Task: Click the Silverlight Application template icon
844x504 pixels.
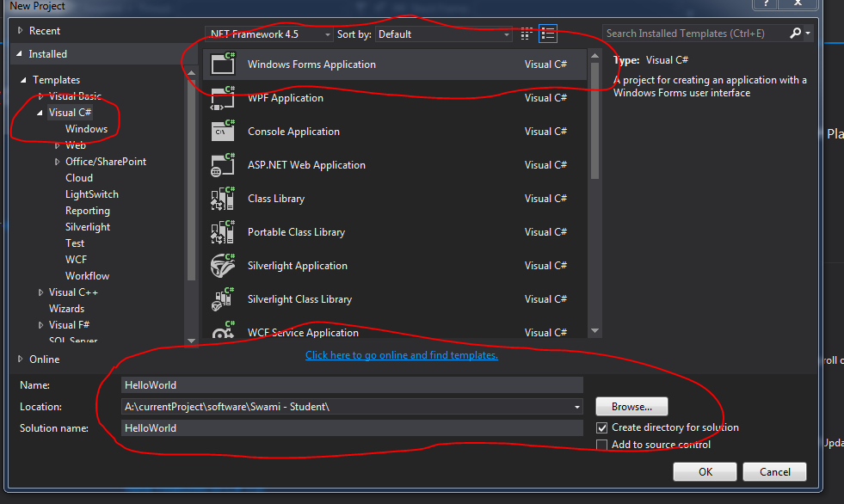Action: point(223,266)
